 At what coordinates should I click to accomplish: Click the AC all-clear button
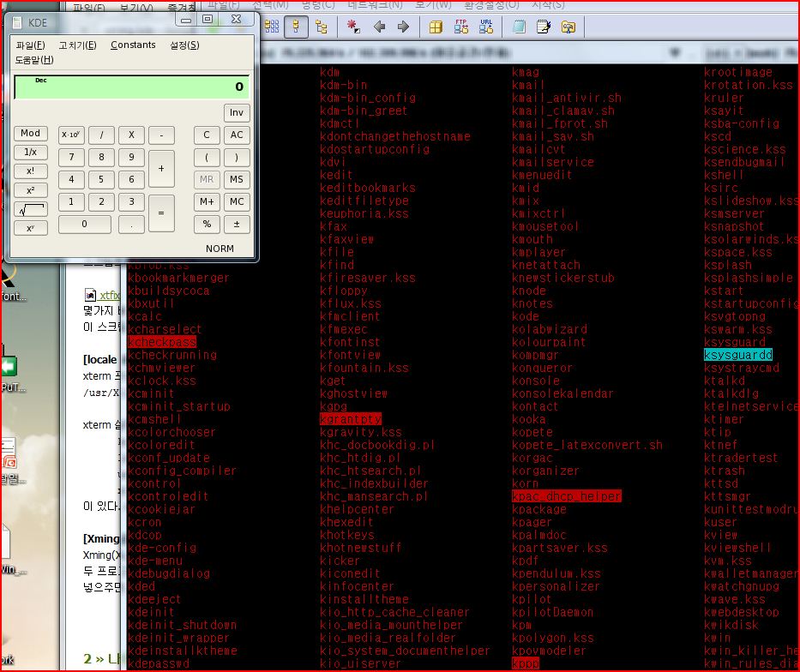point(237,135)
